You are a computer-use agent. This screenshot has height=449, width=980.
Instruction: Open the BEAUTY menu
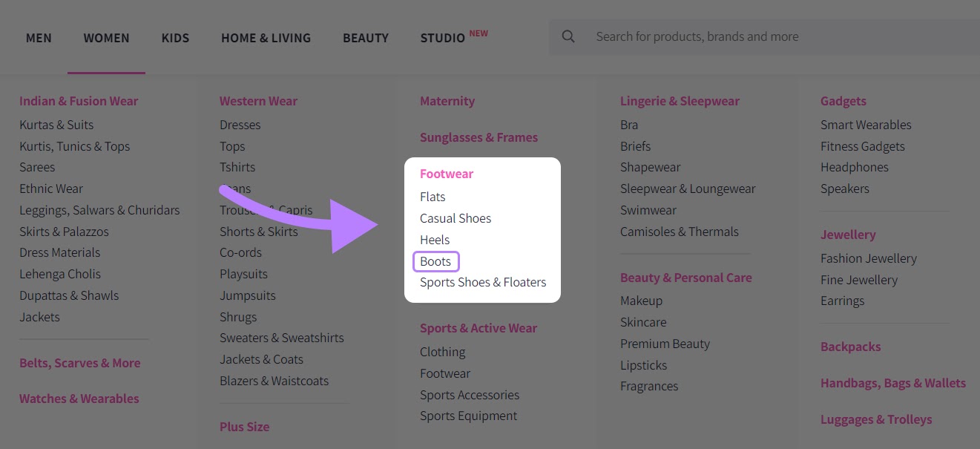(366, 37)
